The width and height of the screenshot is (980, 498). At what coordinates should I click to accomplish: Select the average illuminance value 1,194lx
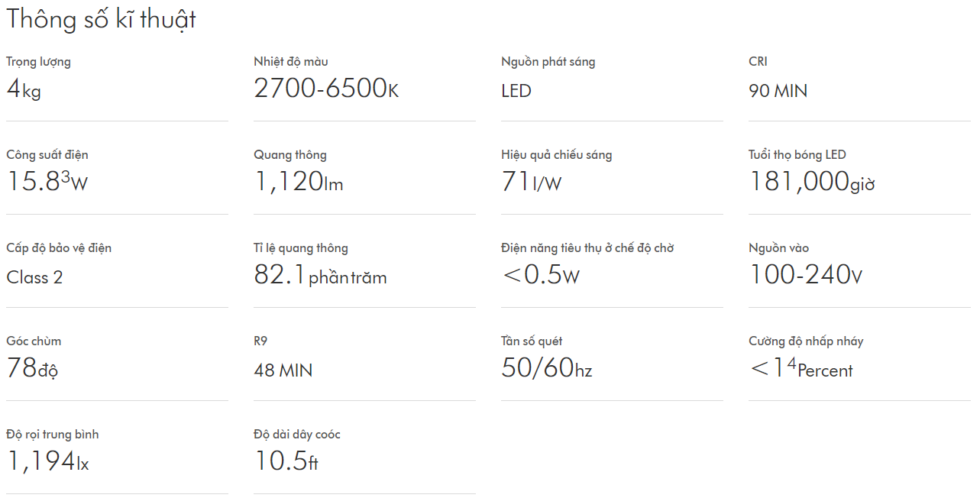(48, 462)
